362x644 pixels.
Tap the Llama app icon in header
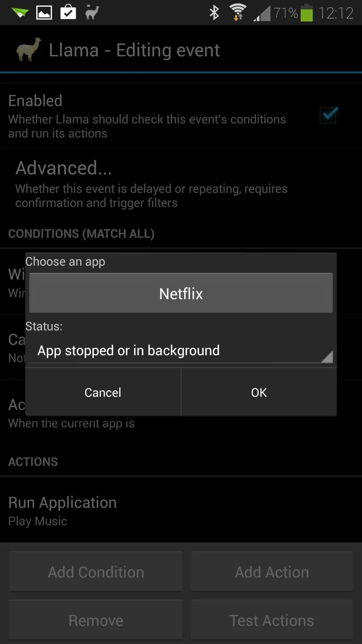(28, 50)
